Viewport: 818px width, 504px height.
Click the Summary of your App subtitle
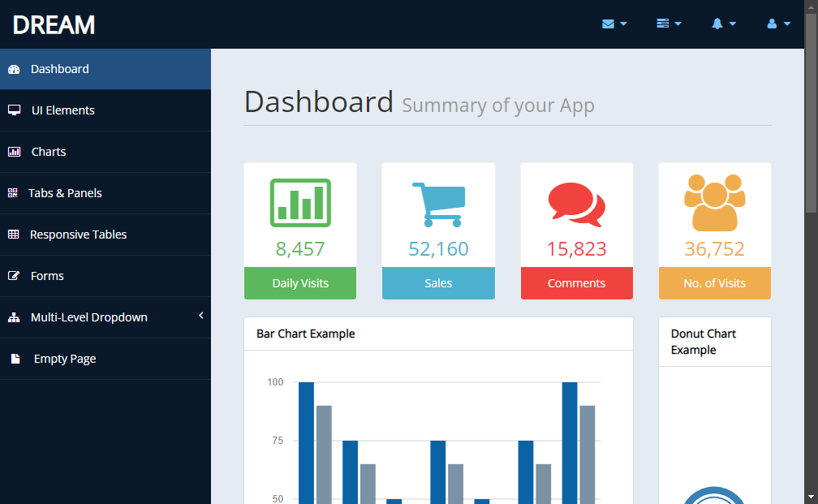498,106
